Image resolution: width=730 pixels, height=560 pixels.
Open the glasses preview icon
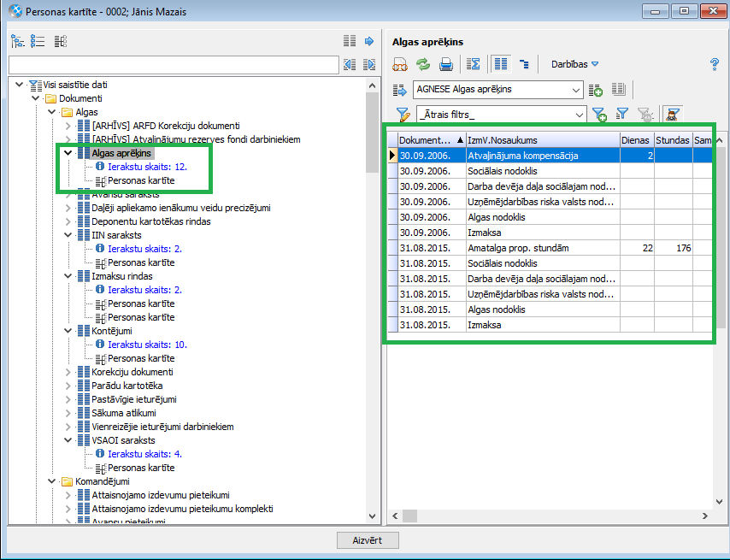pos(400,64)
